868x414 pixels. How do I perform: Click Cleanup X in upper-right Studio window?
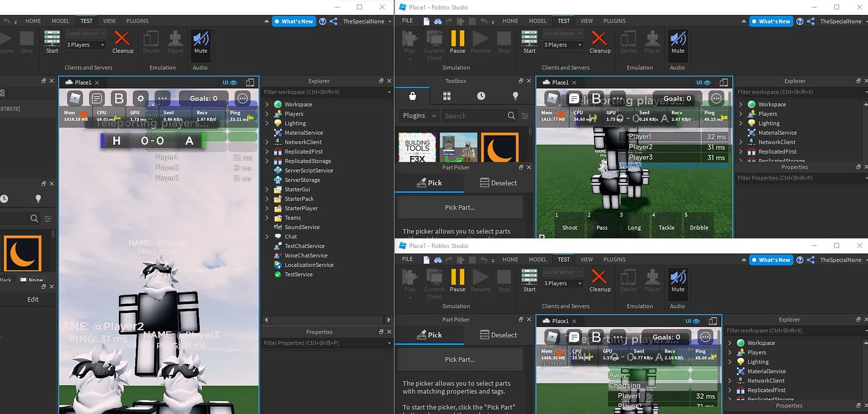(600, 42)
